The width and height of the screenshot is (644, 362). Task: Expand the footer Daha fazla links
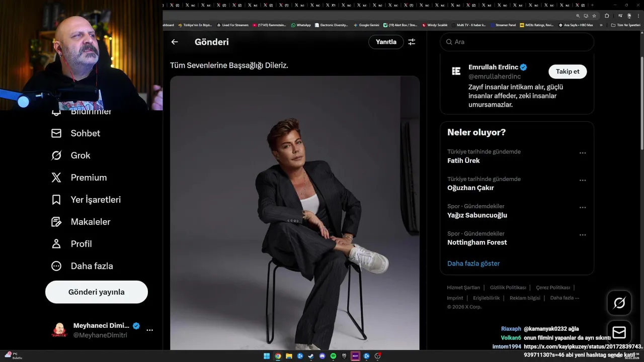coord(565,298)
